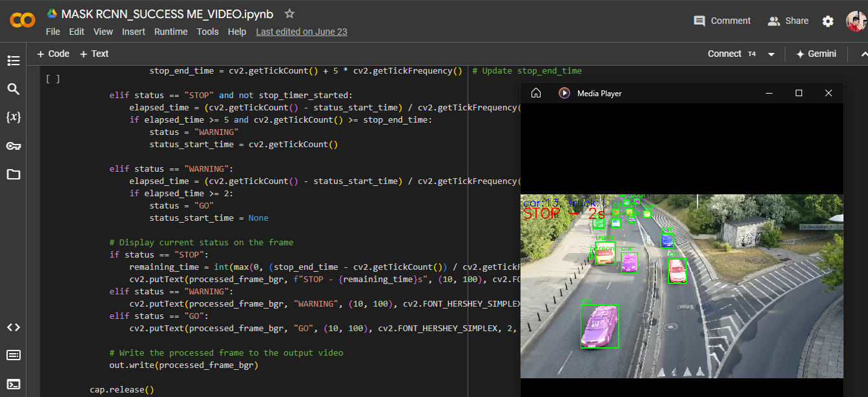Open the Runtime menu

(170, 32)
